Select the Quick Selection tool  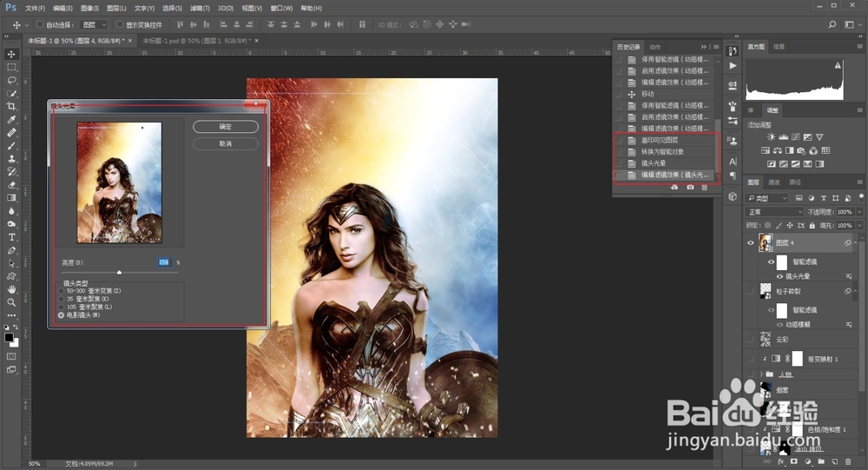[11, 93]
